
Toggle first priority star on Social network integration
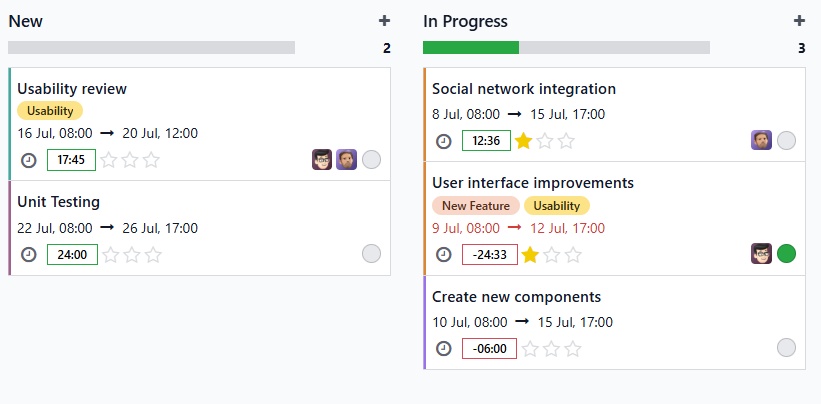click(x=523, y=141)
